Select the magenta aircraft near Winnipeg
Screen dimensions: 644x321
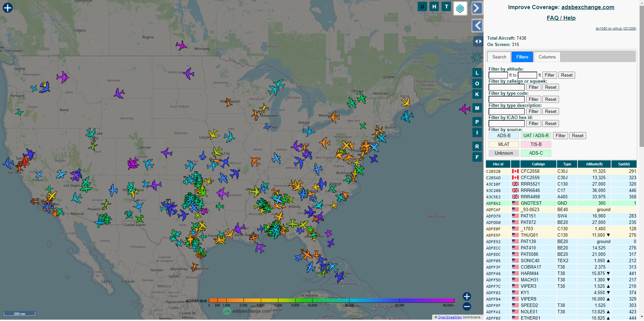pos(181,45)
